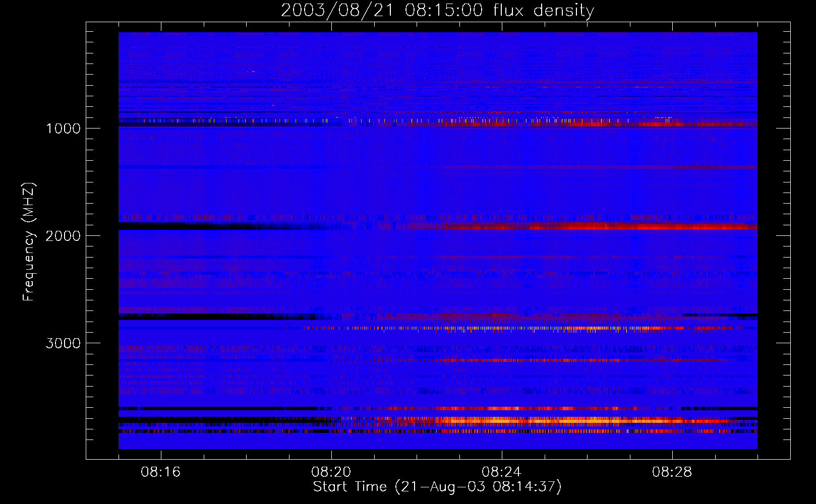The height and width of the screenshot is (504, 816).
Task: Click the 'Start Time (21-Aug-03 08:14:37)' axis label
Action: (x=437, y=487)
